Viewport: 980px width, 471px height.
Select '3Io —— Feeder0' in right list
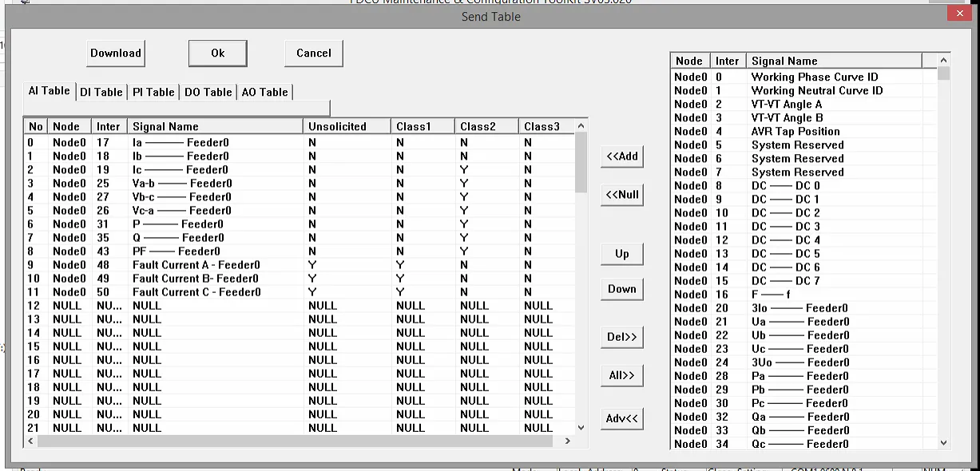pos(804,308)
